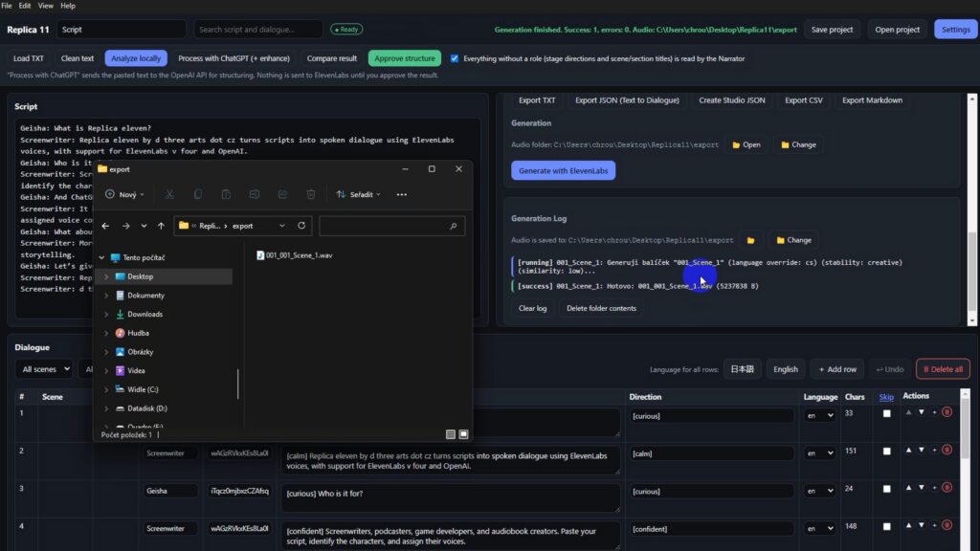This screenshot has width=980, height=551.
Task: Click the Clear log button
Action: click(x=532, y=308)
